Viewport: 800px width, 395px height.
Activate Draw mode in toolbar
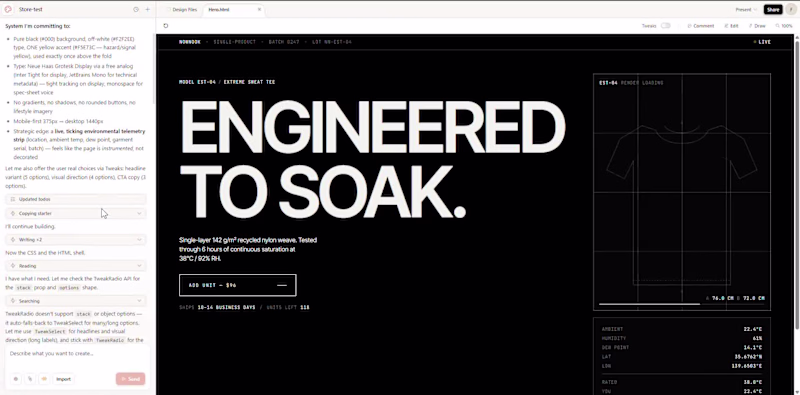tap(757, 26)
